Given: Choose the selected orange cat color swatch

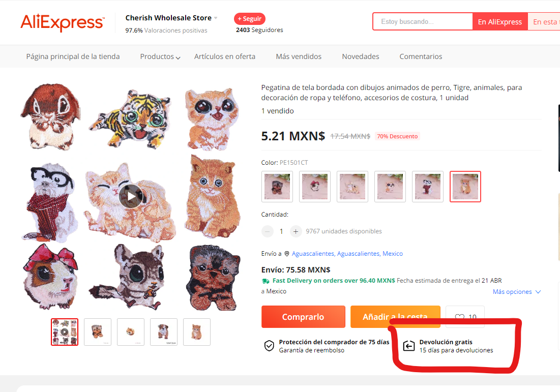Looking at the screenshot, I should tap(465, 187).
